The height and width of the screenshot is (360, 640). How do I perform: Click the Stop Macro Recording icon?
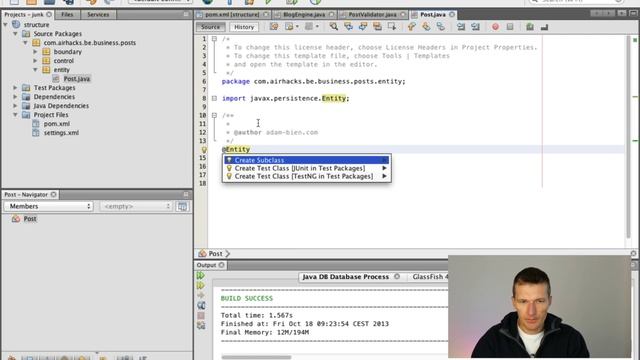[x=510, y=27]
